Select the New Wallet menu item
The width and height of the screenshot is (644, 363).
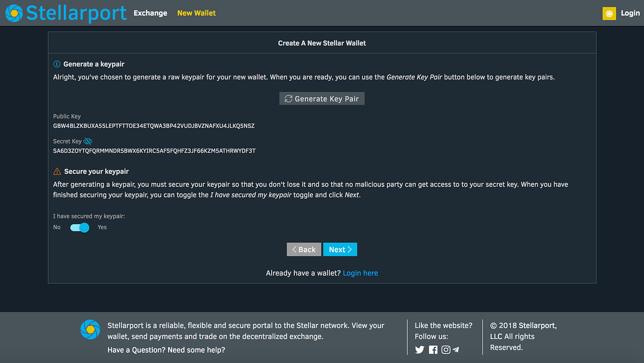point(196,13)
